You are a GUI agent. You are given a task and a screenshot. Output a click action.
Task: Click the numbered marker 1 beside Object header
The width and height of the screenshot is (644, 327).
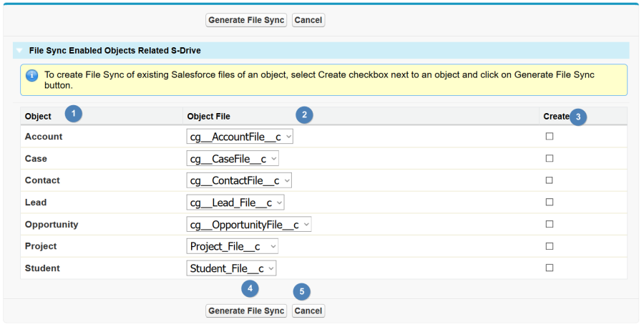[x=74, y=113]
